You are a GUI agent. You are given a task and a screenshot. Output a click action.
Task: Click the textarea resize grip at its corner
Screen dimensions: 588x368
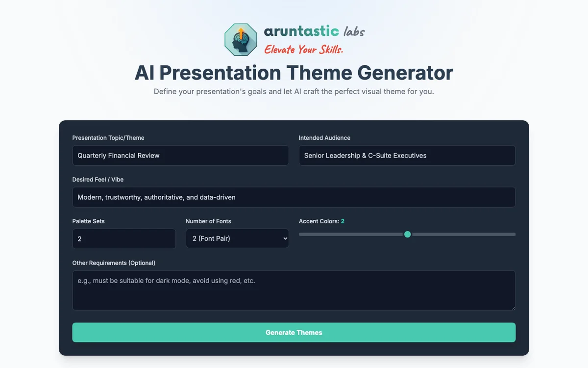pyautogui.click(x=514, y=307)
